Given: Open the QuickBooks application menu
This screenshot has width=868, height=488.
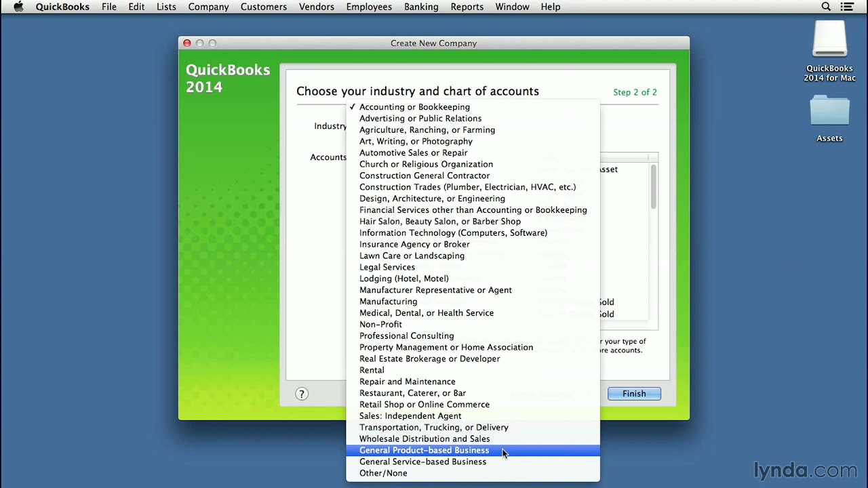Looking at the screenshot, I should click(x=62, y=7).
